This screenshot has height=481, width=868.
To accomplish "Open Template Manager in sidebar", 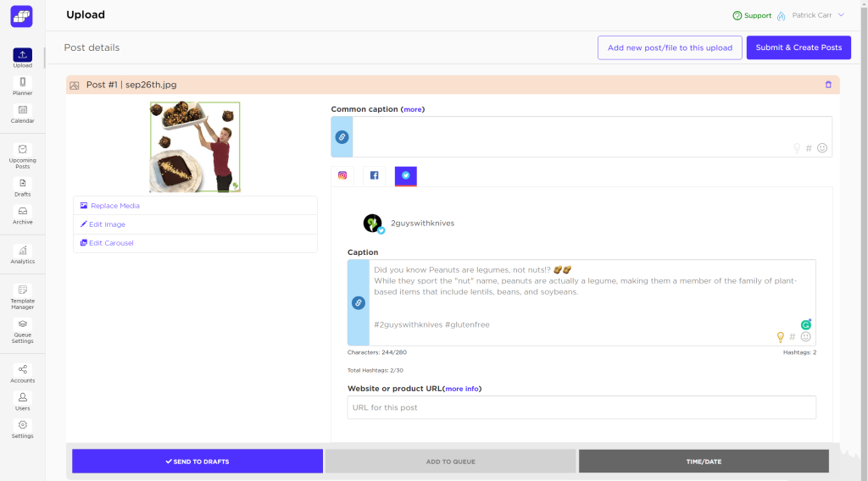I will [x=22, y=295].
